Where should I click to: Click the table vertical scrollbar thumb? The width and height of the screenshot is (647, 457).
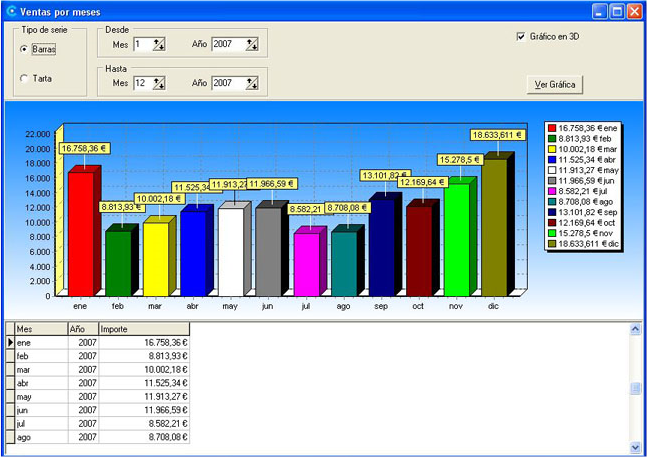(635, 389)
